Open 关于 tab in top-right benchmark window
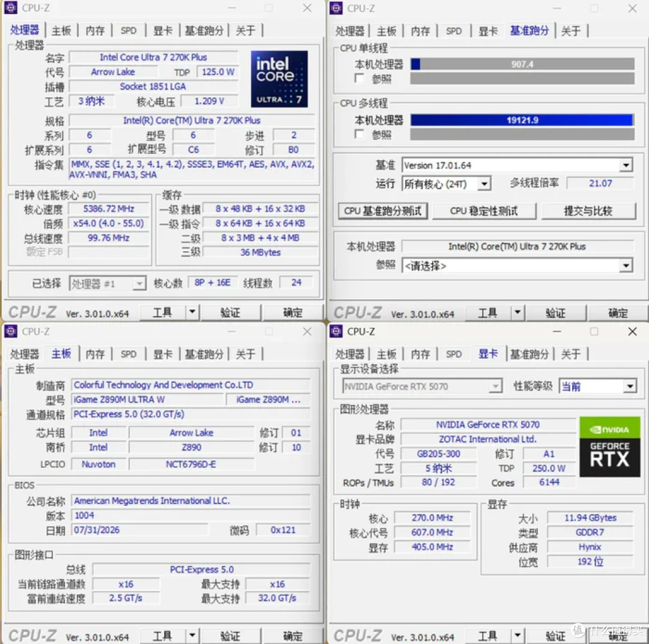 pyautogui.click(x=571, y=31)
